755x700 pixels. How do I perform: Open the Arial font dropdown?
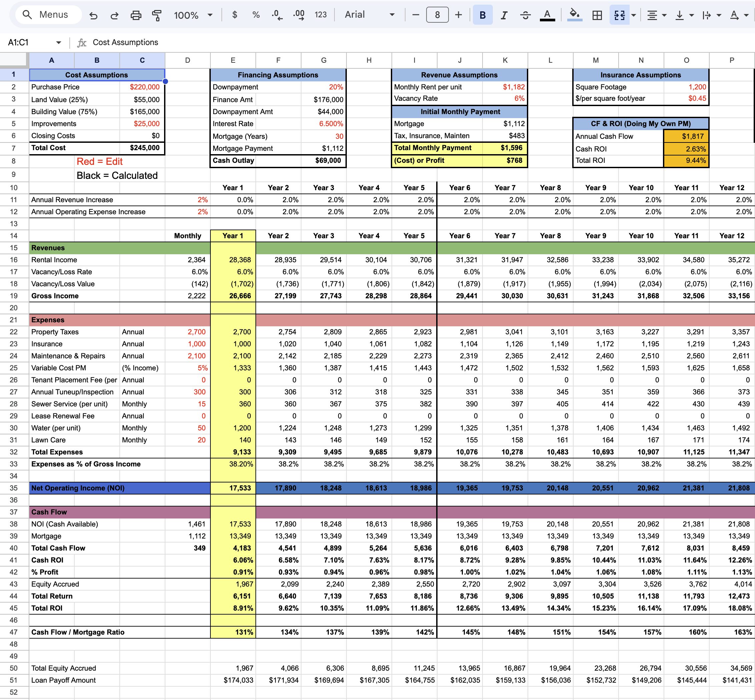(x=369, y=15)
